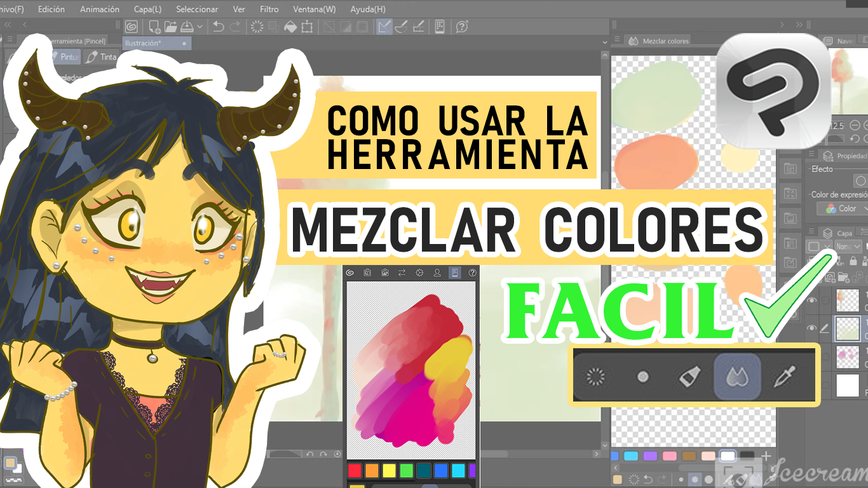Select the Fill bucket icon in command bar

(x=290, y=27)
